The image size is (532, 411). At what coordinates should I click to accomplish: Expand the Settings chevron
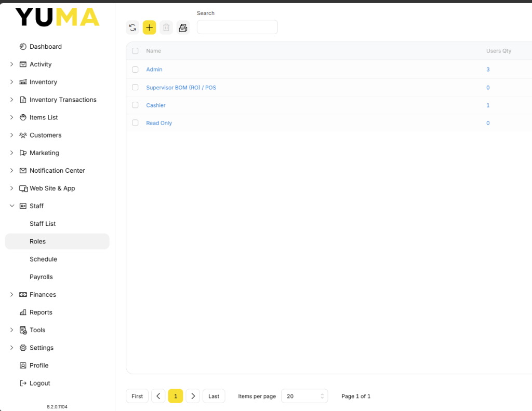tap(11, 348)
